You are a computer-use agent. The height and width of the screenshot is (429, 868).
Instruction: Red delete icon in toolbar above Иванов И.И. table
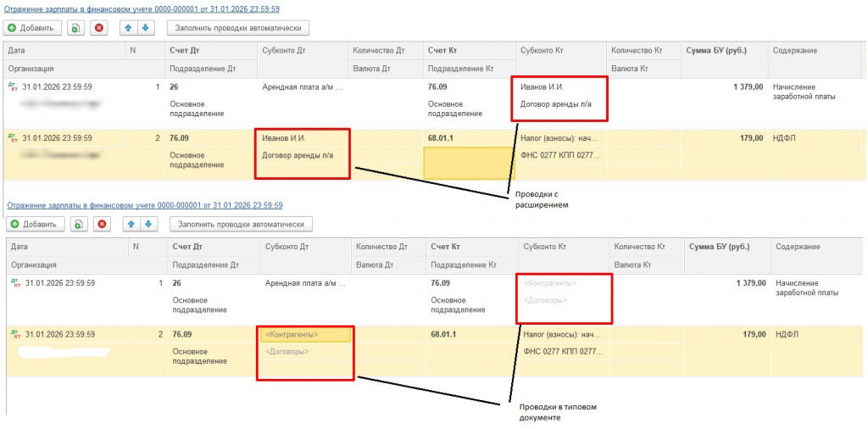pos(98,28)
